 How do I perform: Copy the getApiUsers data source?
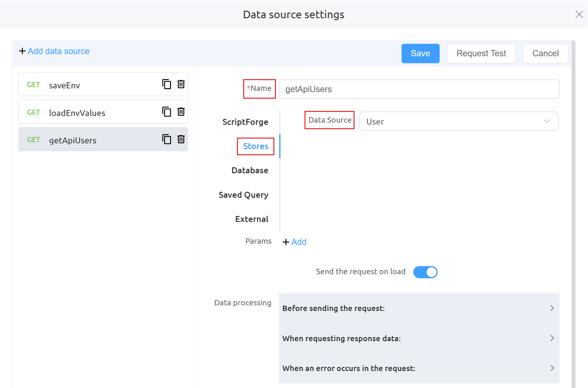166,139
